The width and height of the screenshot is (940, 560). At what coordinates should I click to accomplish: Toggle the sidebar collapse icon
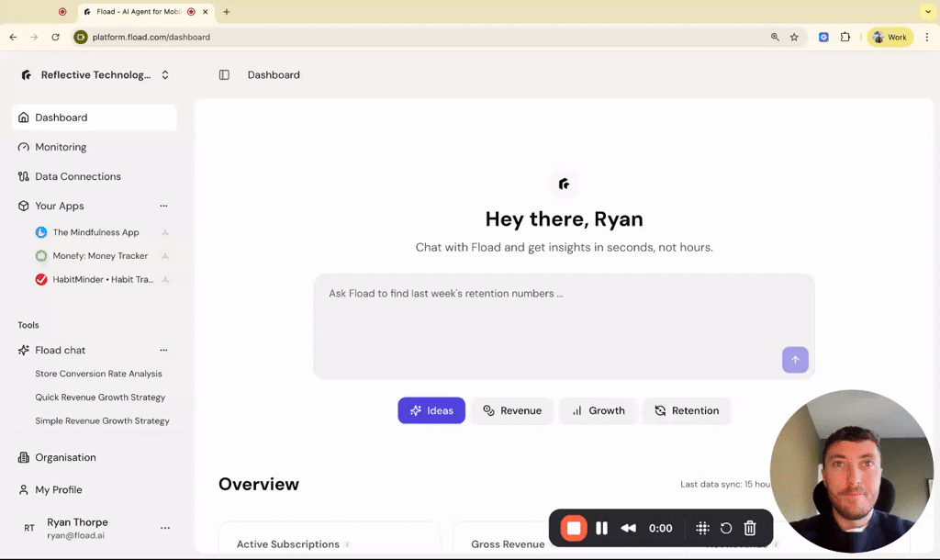pyautogui.click(x=224, y=75)
